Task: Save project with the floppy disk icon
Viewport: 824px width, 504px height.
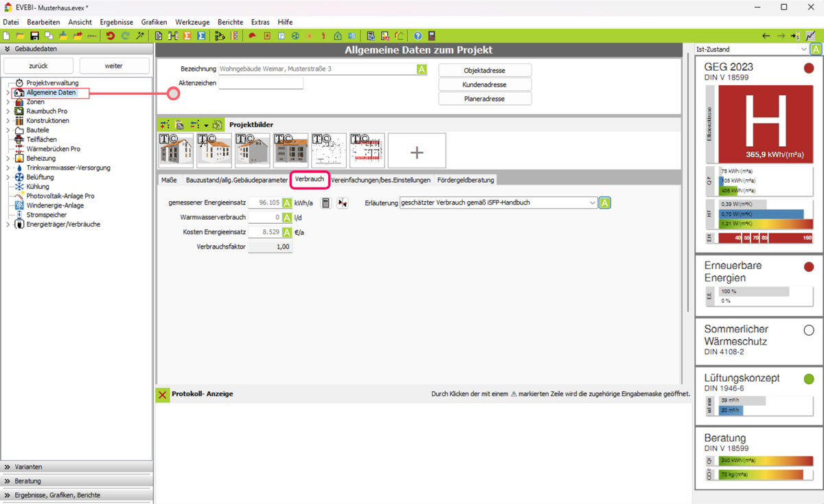Action: (34, 36)
